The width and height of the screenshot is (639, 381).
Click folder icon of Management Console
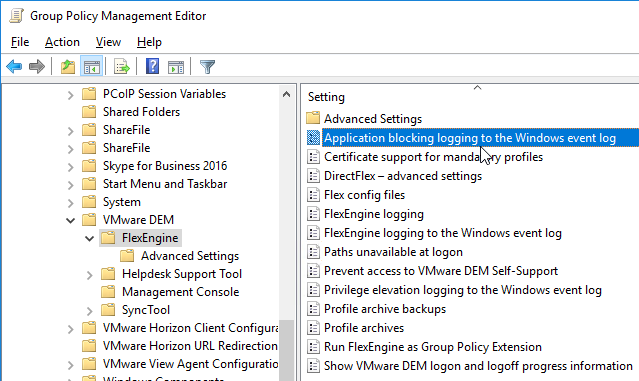click(108, 292)
